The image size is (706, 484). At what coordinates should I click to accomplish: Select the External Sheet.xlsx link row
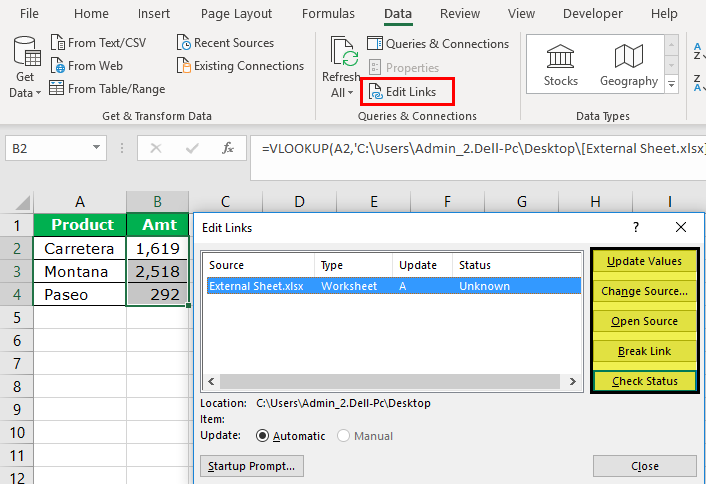click(x=394, y=286)
